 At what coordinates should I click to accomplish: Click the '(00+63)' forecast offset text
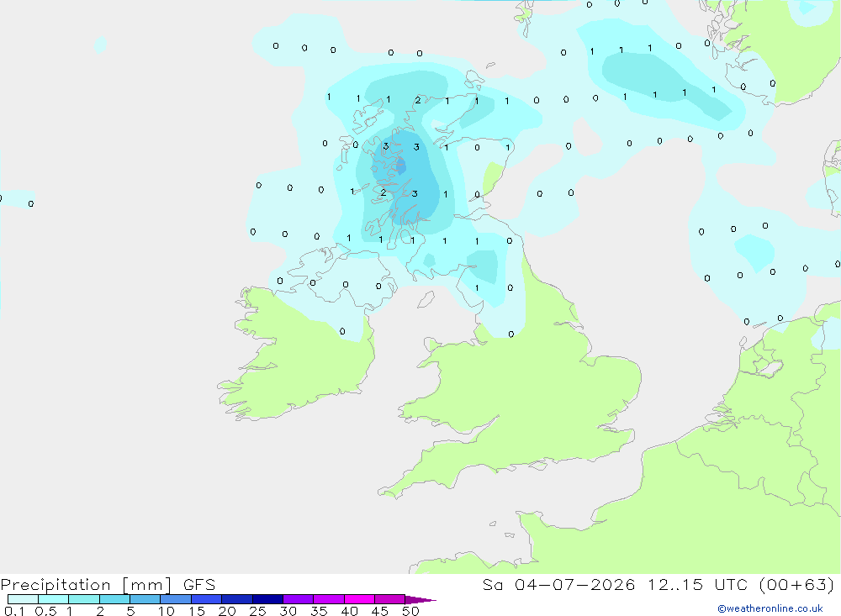[x=796, y=584]
